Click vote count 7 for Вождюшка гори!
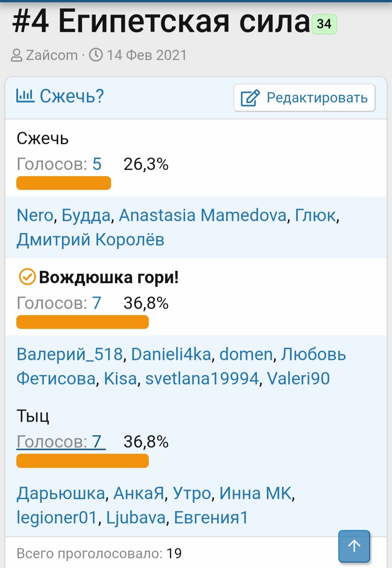Viewport: 392px width, 568px height. point(96,303)
